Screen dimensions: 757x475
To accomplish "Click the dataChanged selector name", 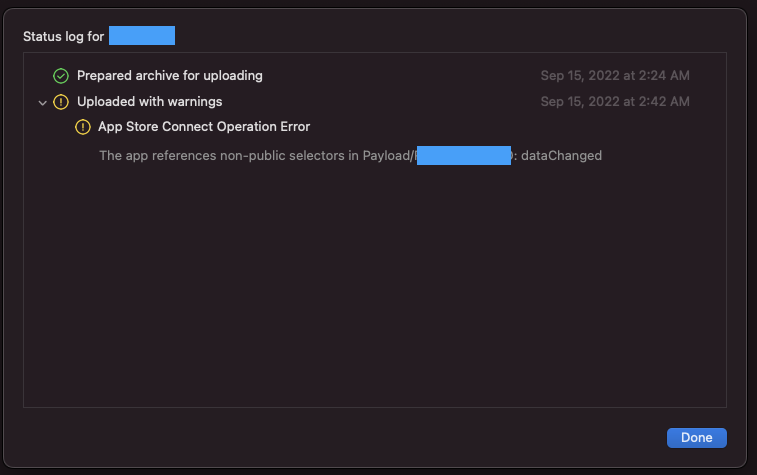I will (x=562, y=156).
